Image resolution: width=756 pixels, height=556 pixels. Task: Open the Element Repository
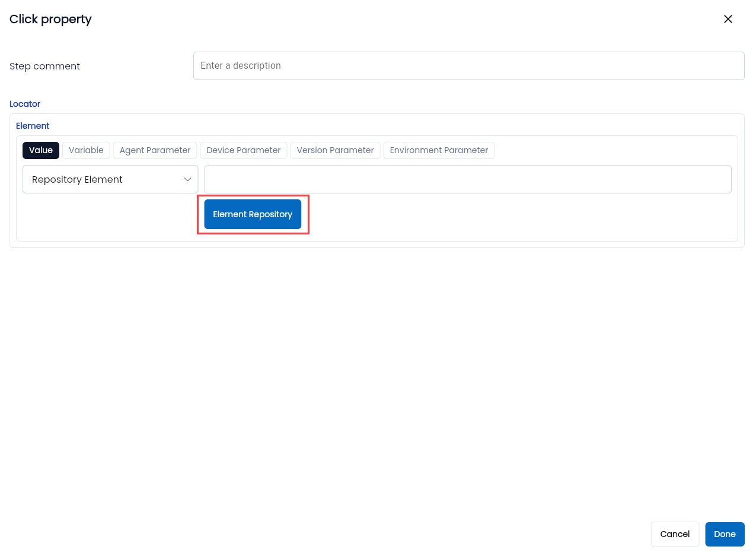coord(253,214)
